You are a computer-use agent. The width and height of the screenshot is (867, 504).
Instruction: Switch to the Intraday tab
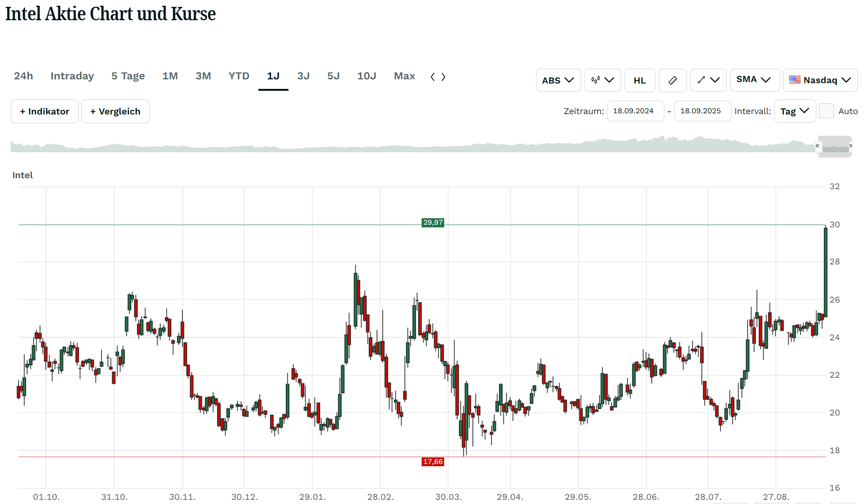72,76
